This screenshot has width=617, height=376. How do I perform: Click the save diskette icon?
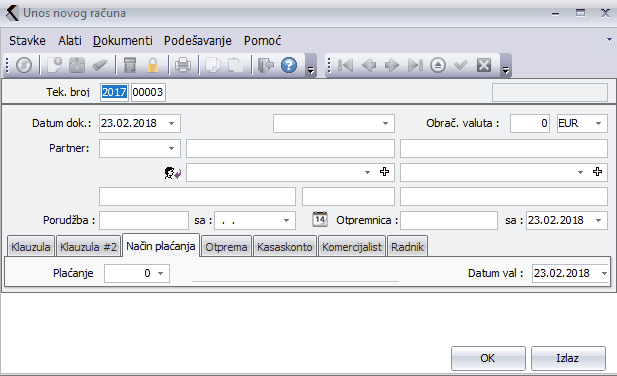click(77, 65)
